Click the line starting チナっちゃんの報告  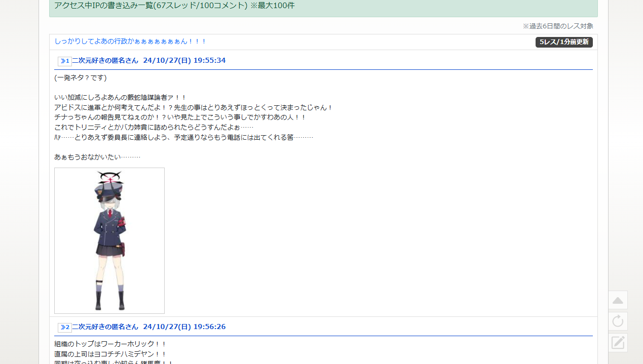(180, 117)
